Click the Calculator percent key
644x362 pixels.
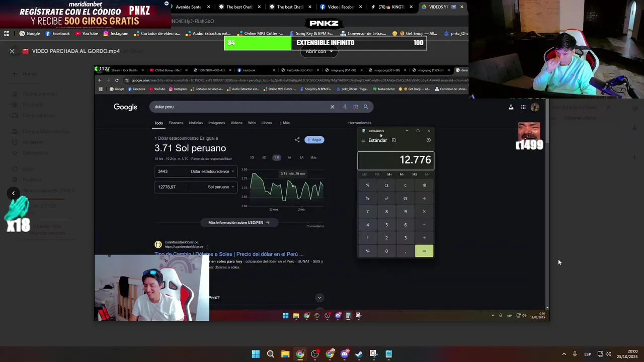click(x=367, y=185)
